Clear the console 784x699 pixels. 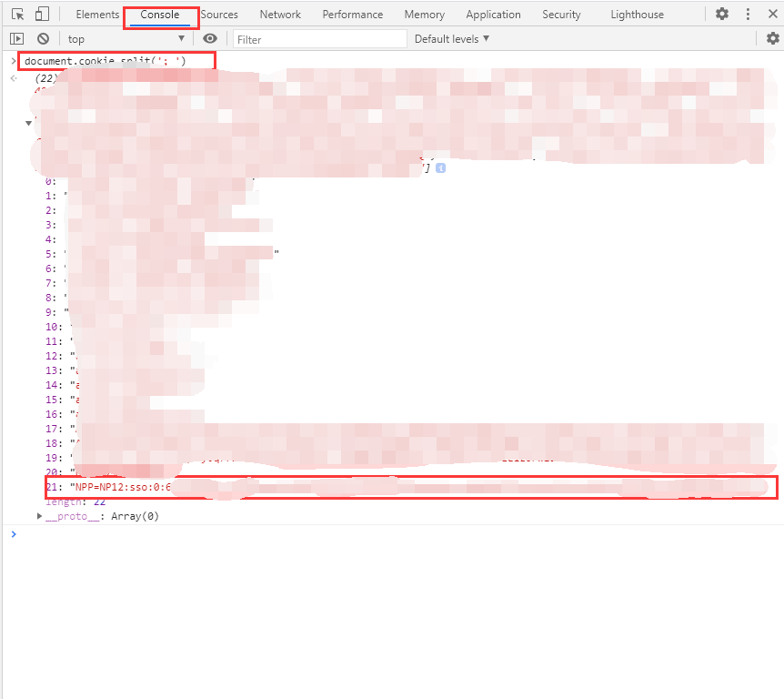point(43,39)
